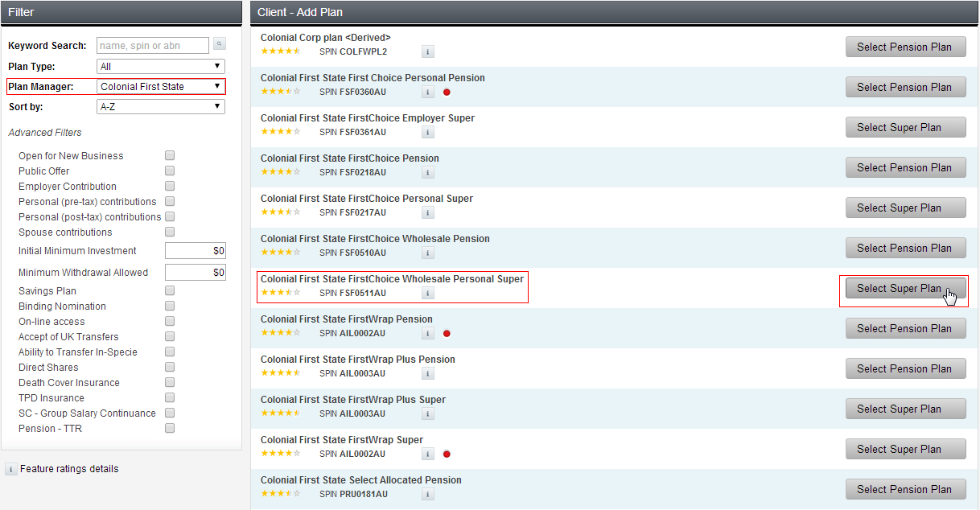Click star rating of Select Allocated Pension
The height and width of the screenshot is (510, 980).
coord(280,494)
